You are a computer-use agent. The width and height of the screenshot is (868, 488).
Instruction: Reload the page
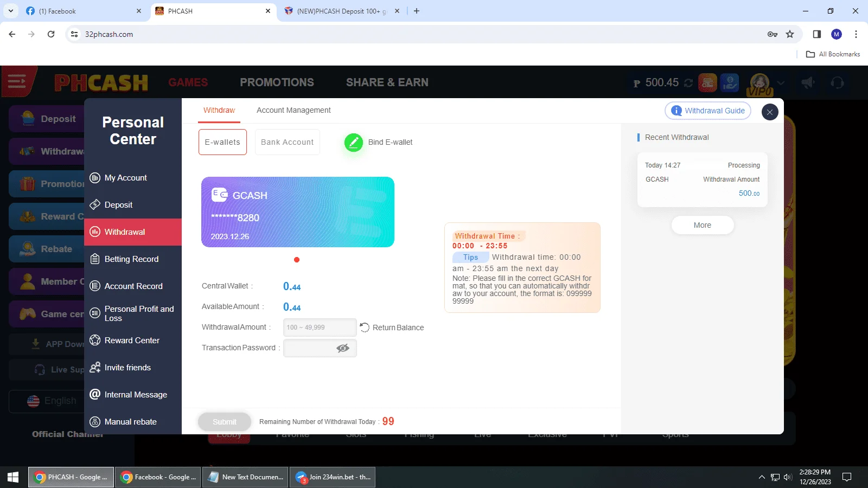tap(51, 34)
